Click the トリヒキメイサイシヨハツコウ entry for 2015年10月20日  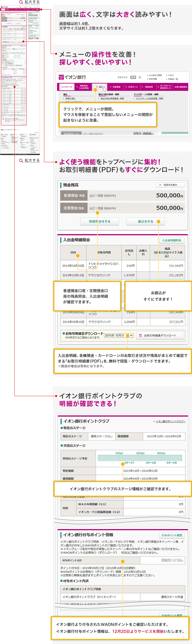[103, 266]
